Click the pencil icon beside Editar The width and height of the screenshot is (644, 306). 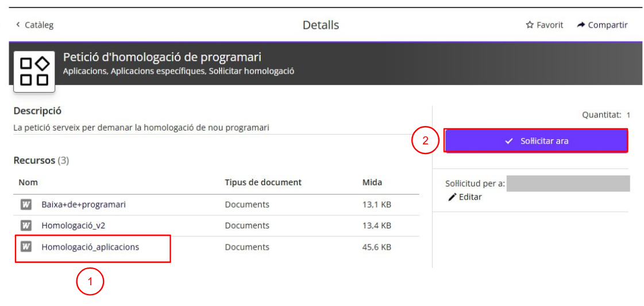[x=452, y=197]
